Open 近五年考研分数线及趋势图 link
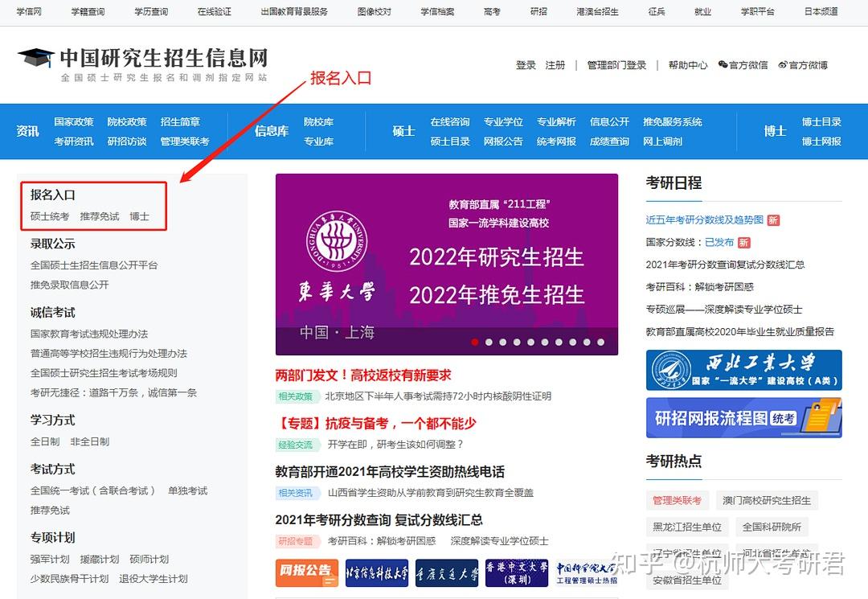Viewport: 868px width, 599px height. [705, 219]
